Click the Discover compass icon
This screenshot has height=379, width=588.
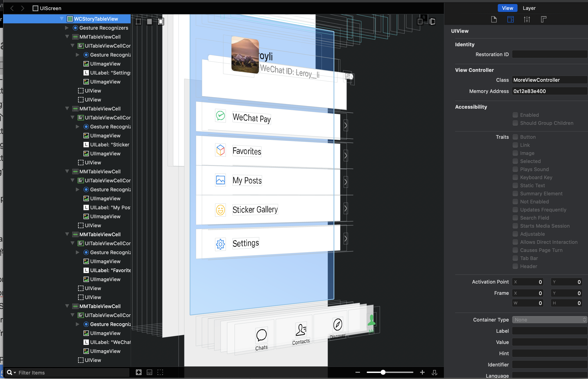(337, 324)
